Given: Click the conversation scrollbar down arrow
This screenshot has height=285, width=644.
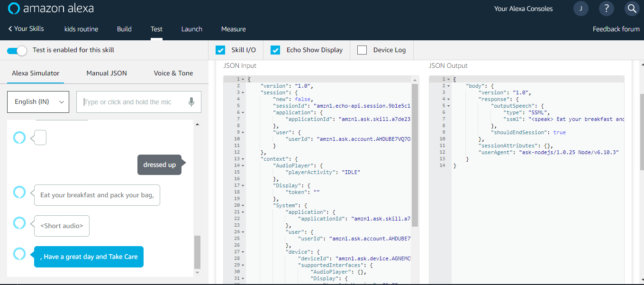Looking at the screenshot, I should [197, 272].
